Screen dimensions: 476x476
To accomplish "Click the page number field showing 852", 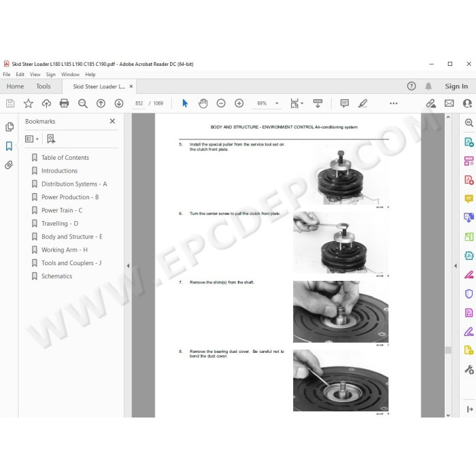I will [139, 103].
